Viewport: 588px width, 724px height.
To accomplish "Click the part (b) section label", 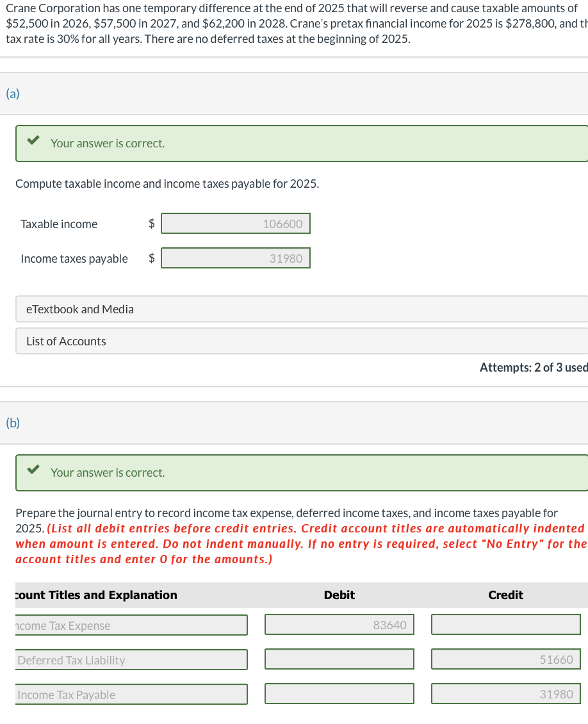I will point(13,423).
